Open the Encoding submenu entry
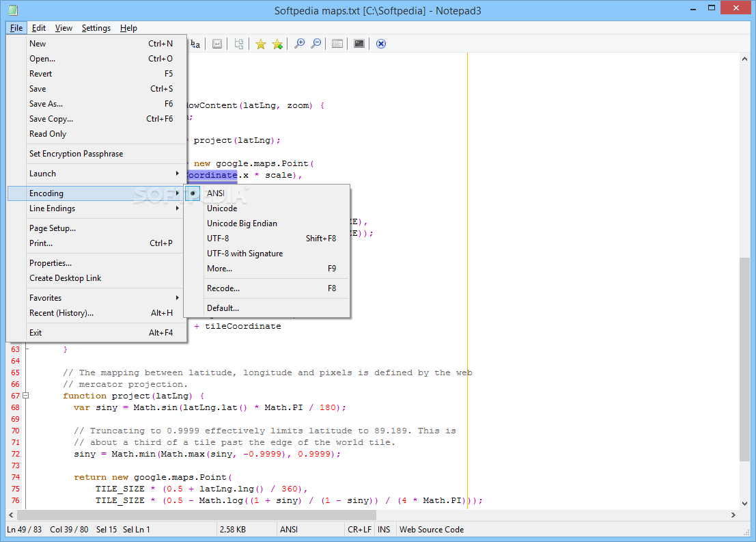 pos(96,193)
